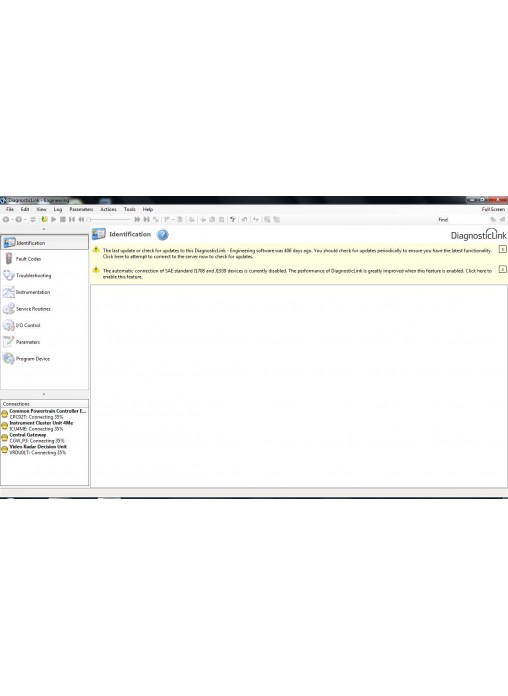This screenshot has width=508, height=696.
Task: Click the blue help icon beside Identification
Action: [163, 234]
